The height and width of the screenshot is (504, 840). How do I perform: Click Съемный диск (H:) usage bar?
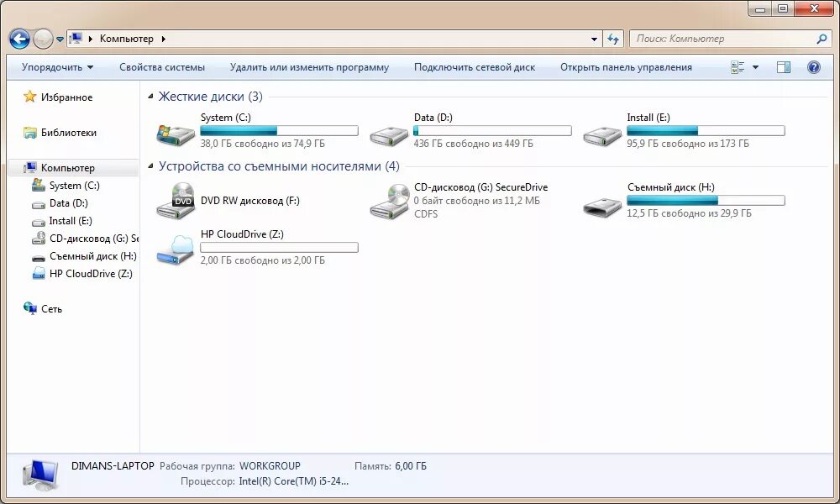point(706,200)
